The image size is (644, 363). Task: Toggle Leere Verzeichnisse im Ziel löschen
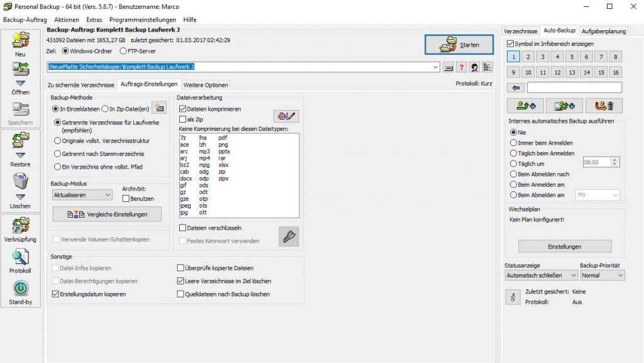tap(181, 281)
